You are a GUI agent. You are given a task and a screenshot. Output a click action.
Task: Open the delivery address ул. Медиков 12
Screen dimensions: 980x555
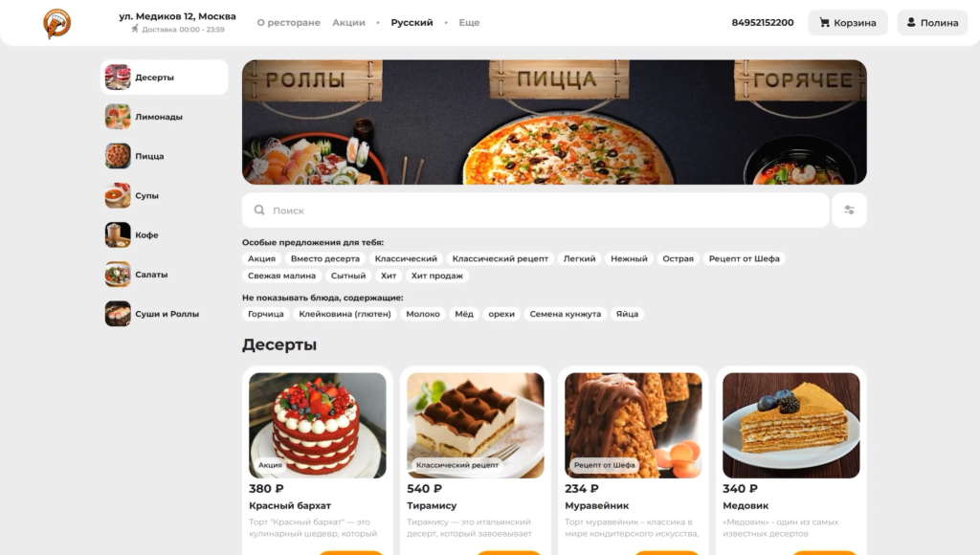177,16
